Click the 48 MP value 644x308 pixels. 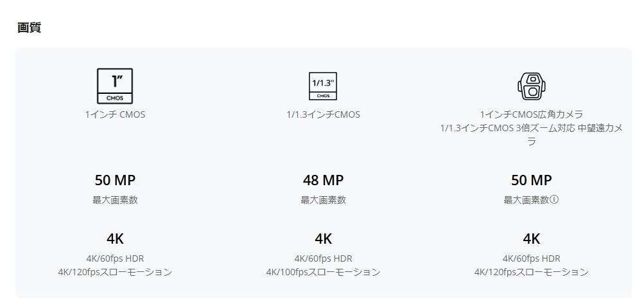[323, 180]
